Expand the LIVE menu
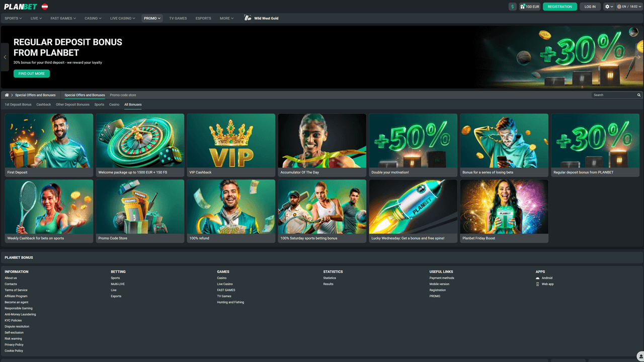The width and height of the screenshot is (644, 362). [36, 18]
